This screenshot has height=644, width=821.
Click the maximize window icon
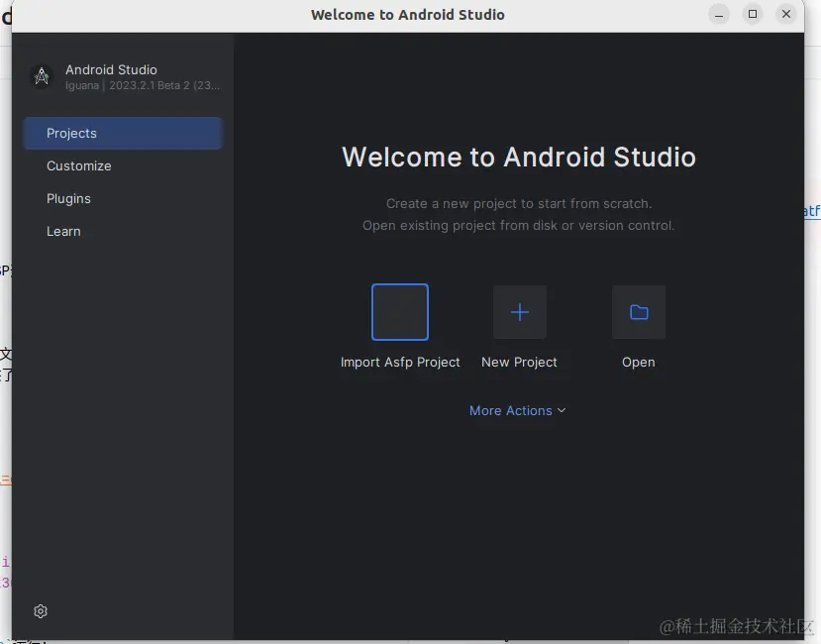point(753,14)
